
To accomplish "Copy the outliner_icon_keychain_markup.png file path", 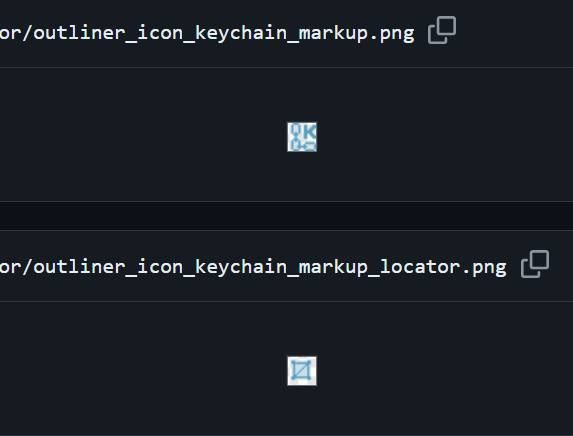I will point(442,30).
